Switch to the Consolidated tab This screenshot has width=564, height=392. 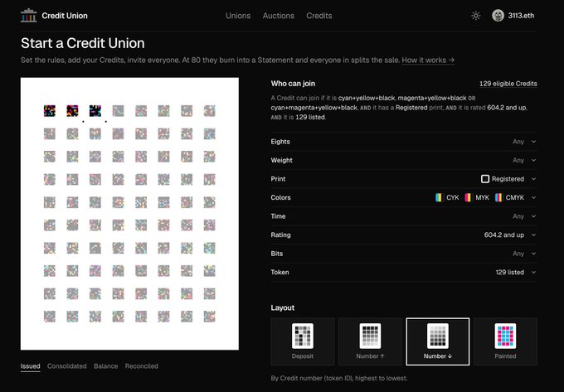pos(67,366)
